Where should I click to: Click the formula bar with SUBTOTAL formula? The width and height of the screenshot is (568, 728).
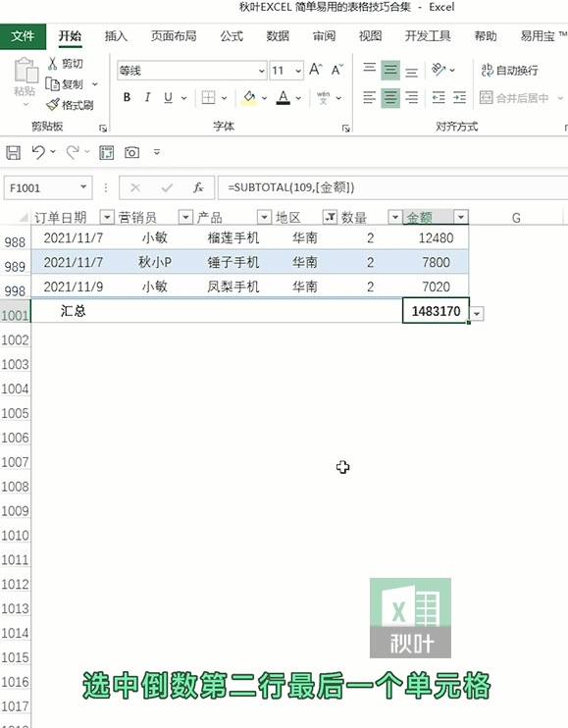click(392, 187)
